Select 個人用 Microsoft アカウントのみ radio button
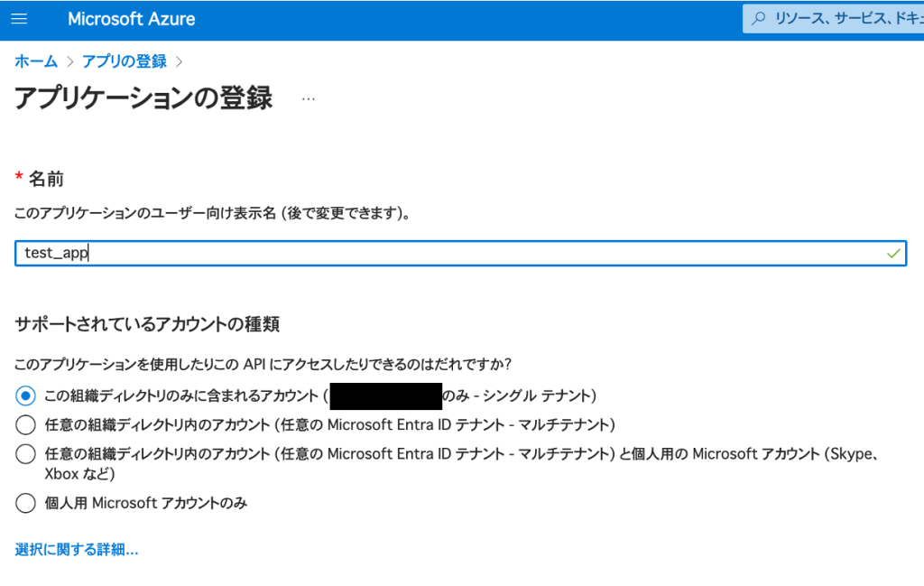 click(x=26, y=503)
